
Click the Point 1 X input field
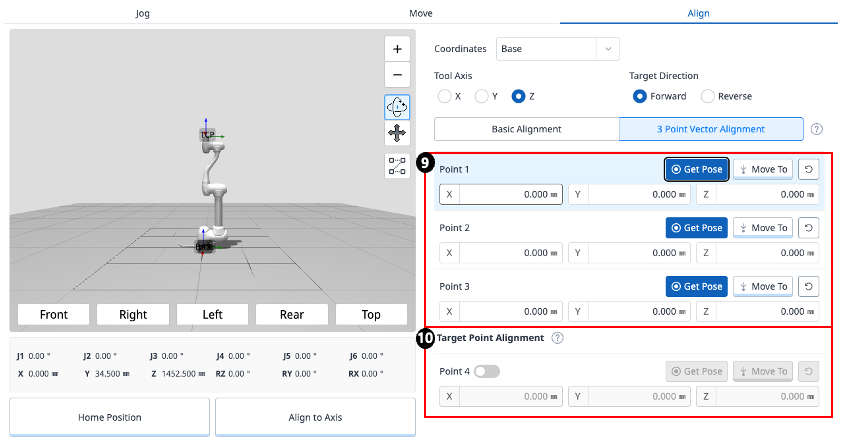(x=510, y=195)
